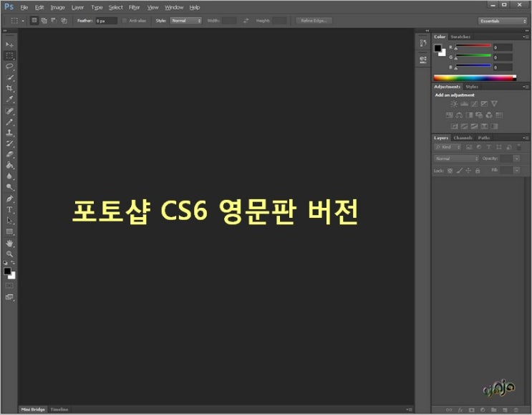This screenshot has width=532, height=415.
Task: Select the Move tool
Action: click(x=9, y=45)
